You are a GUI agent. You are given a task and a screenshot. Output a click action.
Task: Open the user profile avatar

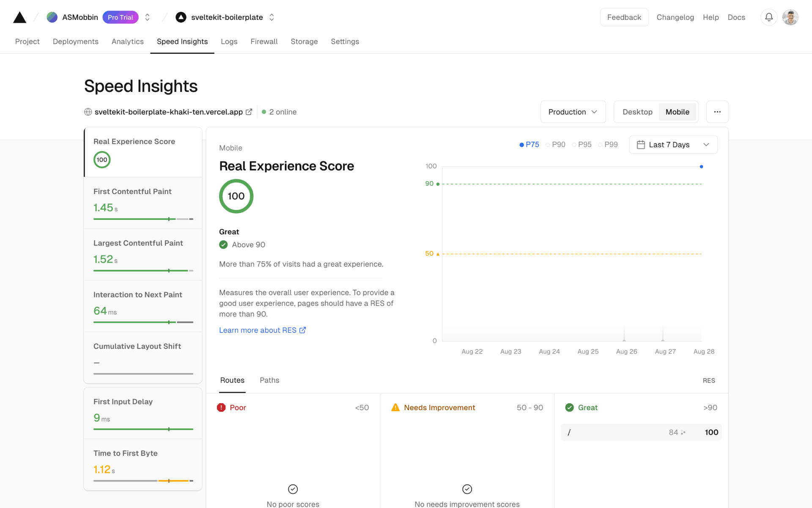coord(790,17)
